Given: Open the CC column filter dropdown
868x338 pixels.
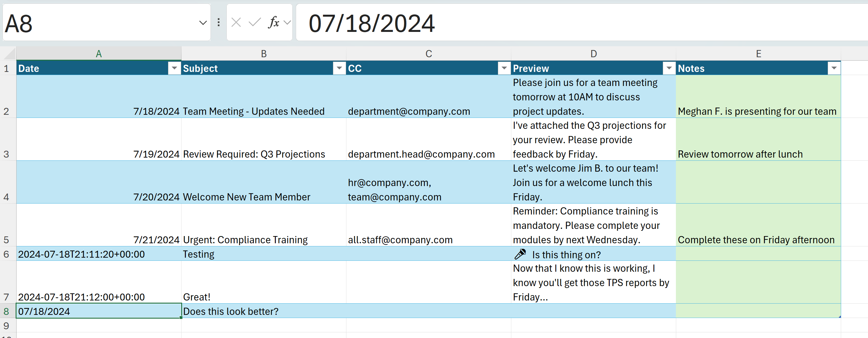Looking at the screenshot, I should (504, 68).
